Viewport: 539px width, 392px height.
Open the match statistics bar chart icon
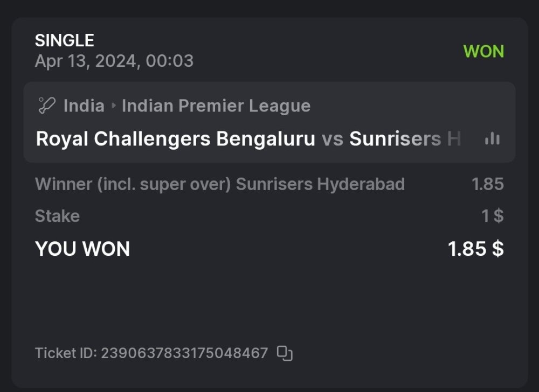492,139
